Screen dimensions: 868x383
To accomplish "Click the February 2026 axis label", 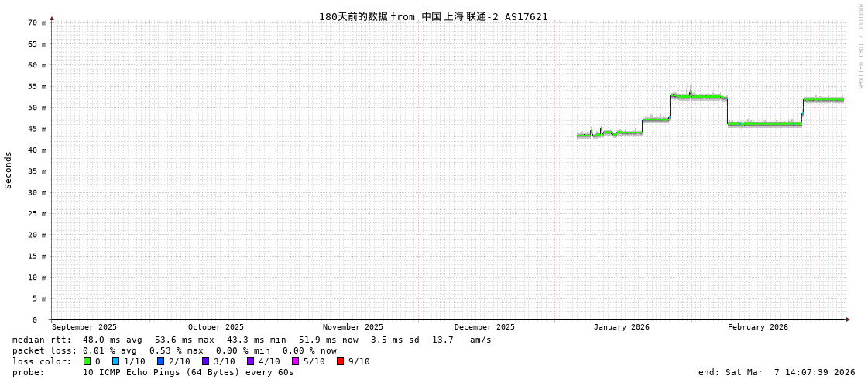I will [x=757, y=327].
